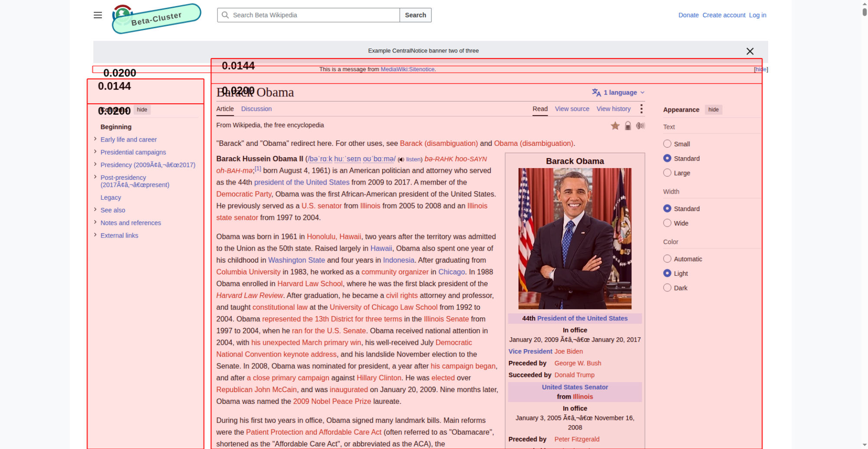This screenshot has height=449, width=868.
Task: Jump to Legacy in the contents
Action: (111, 198)
